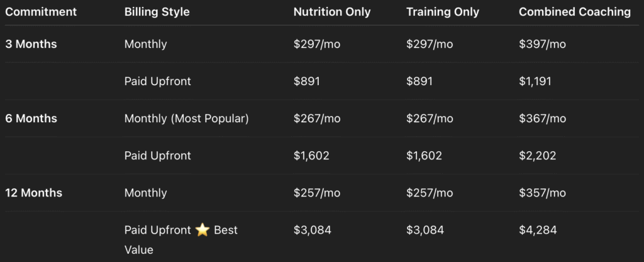Select the $357/mo Combined Coaching price

(x=542, y=193)
